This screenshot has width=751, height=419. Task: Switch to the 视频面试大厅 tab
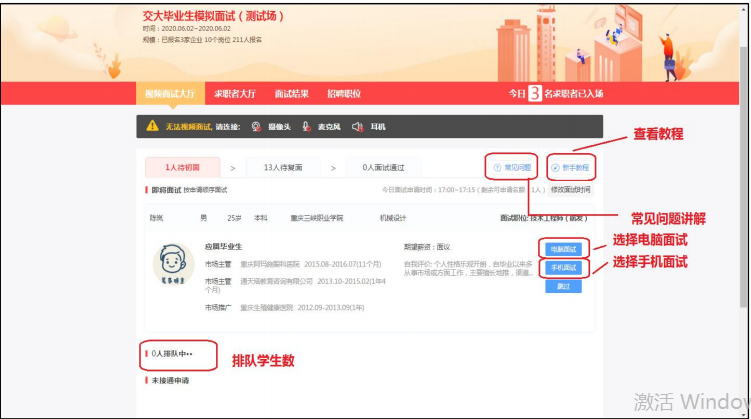(166, 93)
